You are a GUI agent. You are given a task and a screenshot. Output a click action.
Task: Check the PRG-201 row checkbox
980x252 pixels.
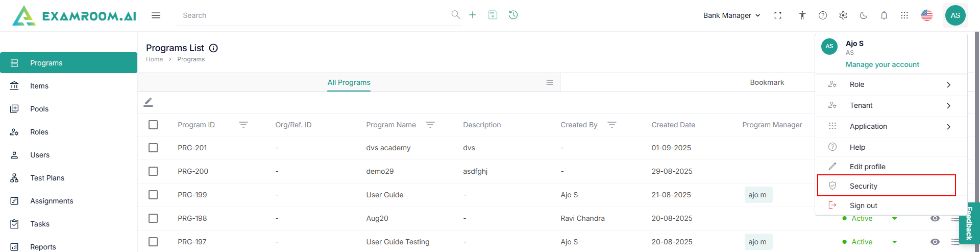153,148
